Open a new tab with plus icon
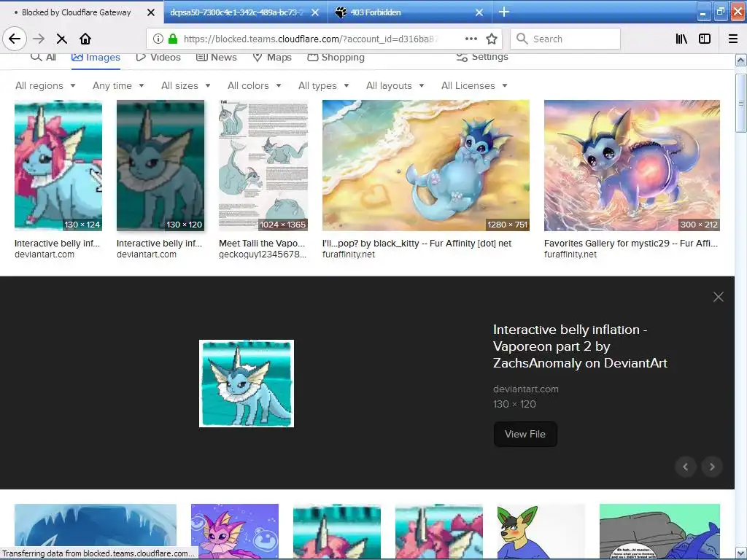The image size is (747, 560). pyautogui.click(x=503, y=12)
